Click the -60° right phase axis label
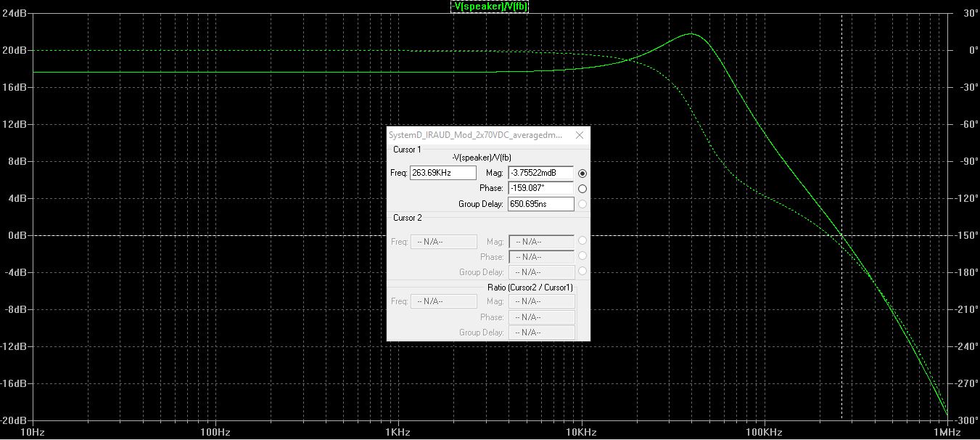 969,124
